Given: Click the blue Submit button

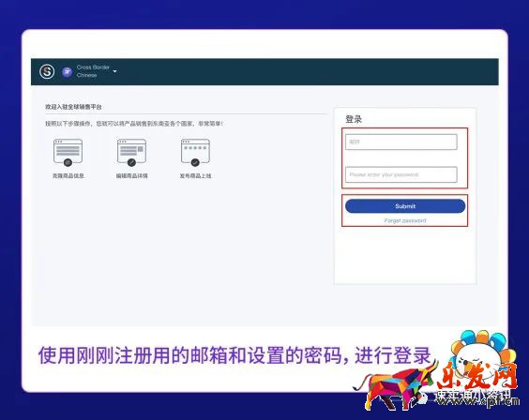Looking at the screenshot, I should (405, 206).
